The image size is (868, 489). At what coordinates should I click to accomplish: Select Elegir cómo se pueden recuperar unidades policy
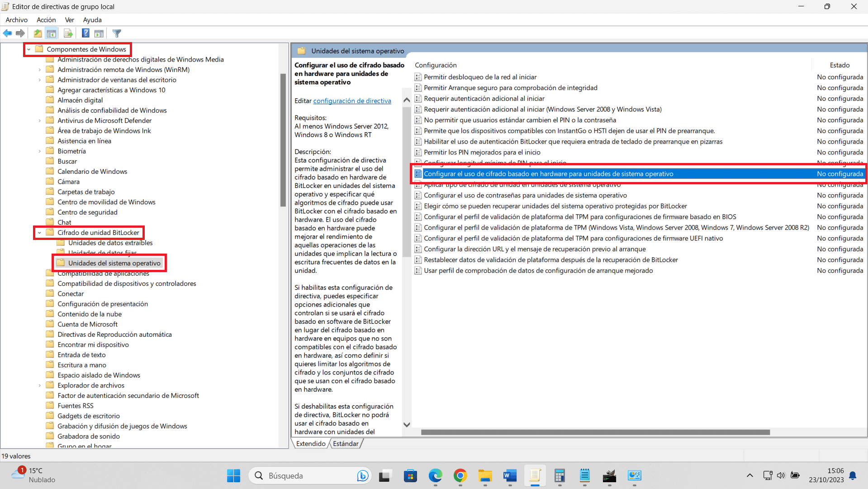[555, 206]
